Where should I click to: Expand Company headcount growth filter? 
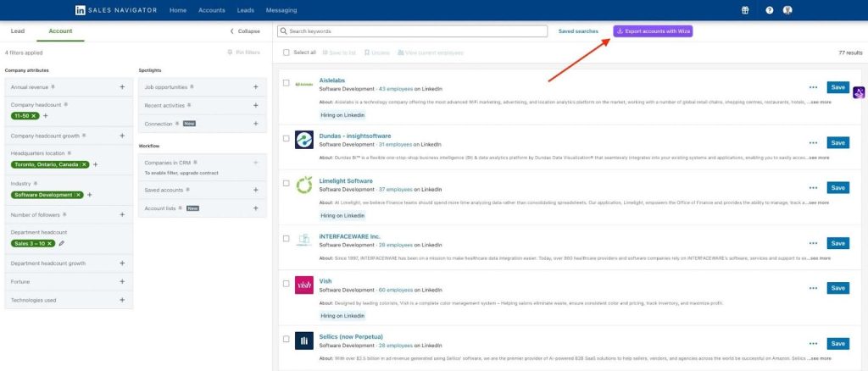coord(122,136)
